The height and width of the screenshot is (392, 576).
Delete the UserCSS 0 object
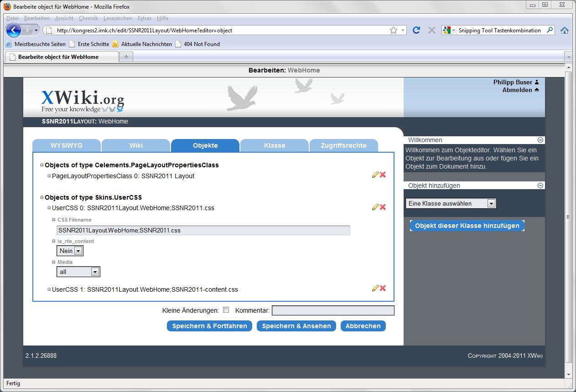click(383, 207)
